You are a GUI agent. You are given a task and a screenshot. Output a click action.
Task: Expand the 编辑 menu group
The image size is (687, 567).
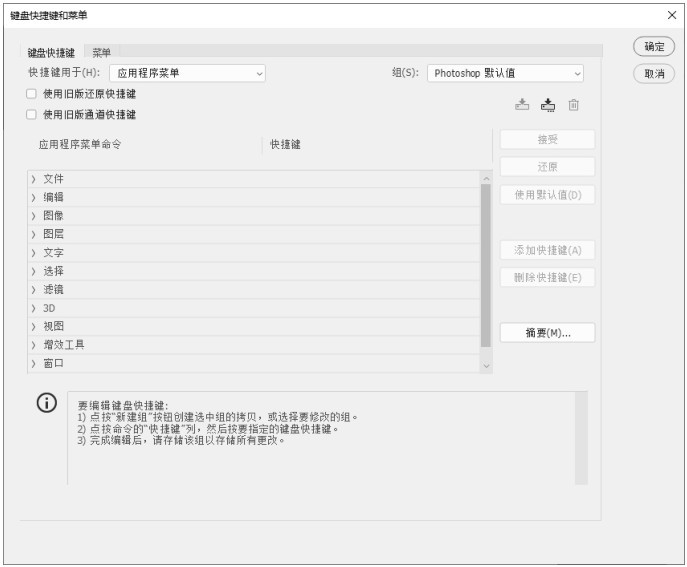coord(33,198)
